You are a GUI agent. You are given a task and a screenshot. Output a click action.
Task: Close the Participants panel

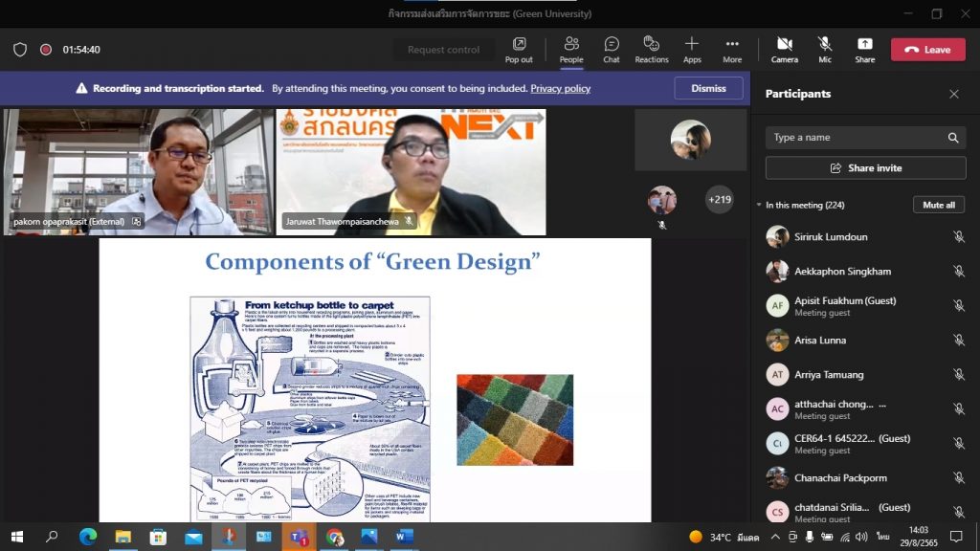pyautogui.click(x=953, y=94)
